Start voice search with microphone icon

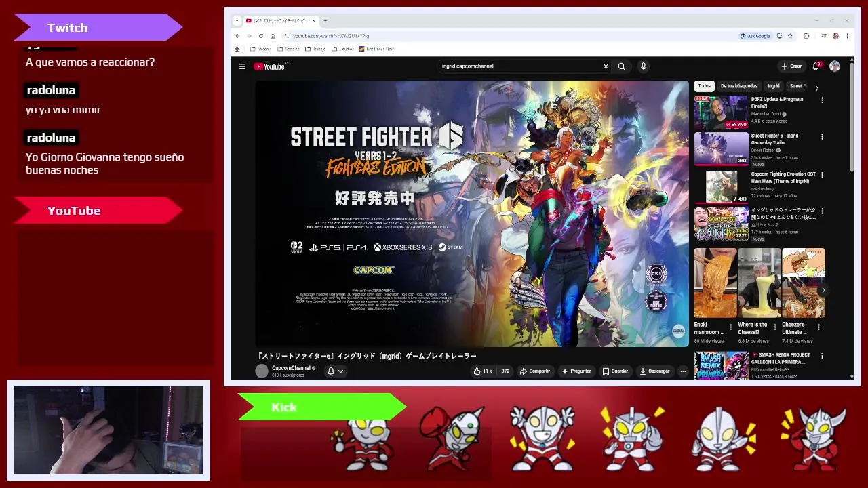pyautogui.click(x=643, y=66)
